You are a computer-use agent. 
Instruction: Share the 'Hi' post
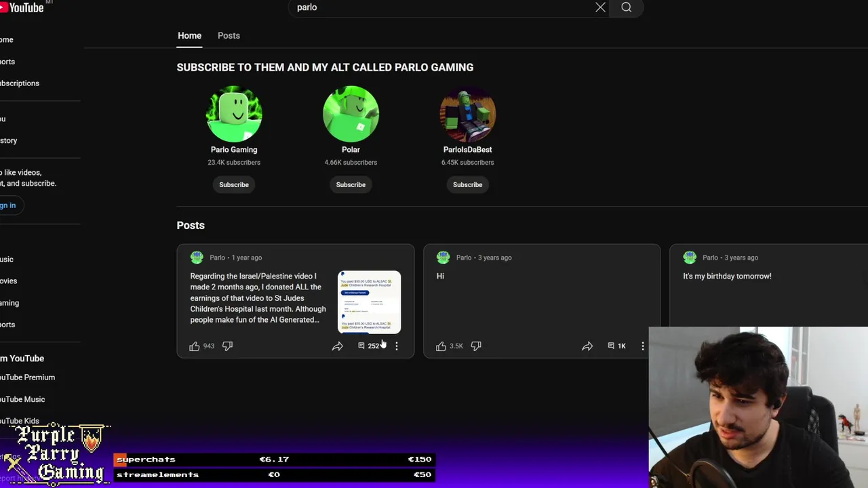coord(587,346)
